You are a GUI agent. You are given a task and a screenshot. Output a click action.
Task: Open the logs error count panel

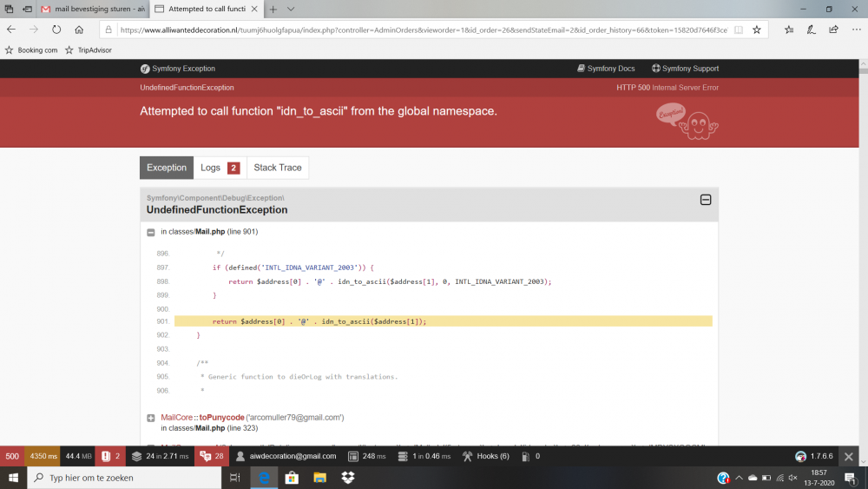click(x=111, y=456)
